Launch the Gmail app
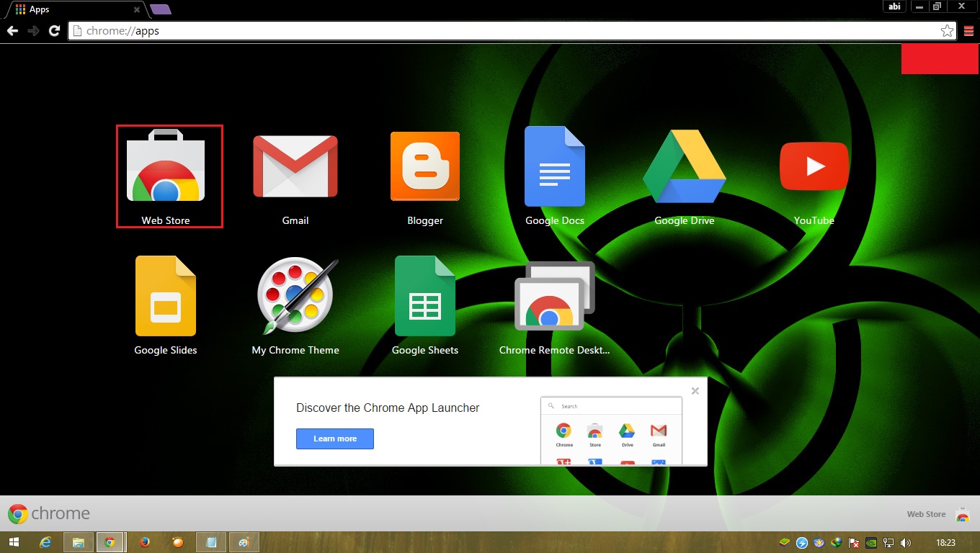This screenshot has height=553, width=980. pyautogui.click(x=295, y=176)
